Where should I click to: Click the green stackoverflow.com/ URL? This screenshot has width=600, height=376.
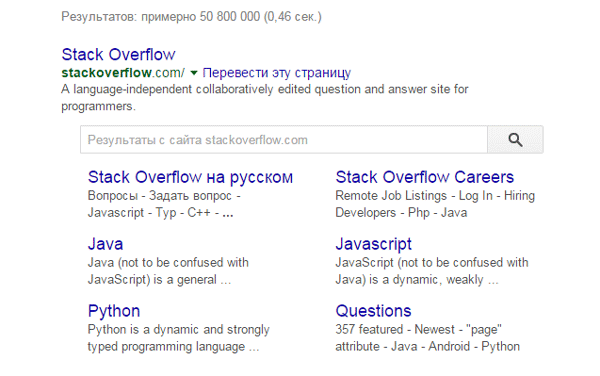123,72
